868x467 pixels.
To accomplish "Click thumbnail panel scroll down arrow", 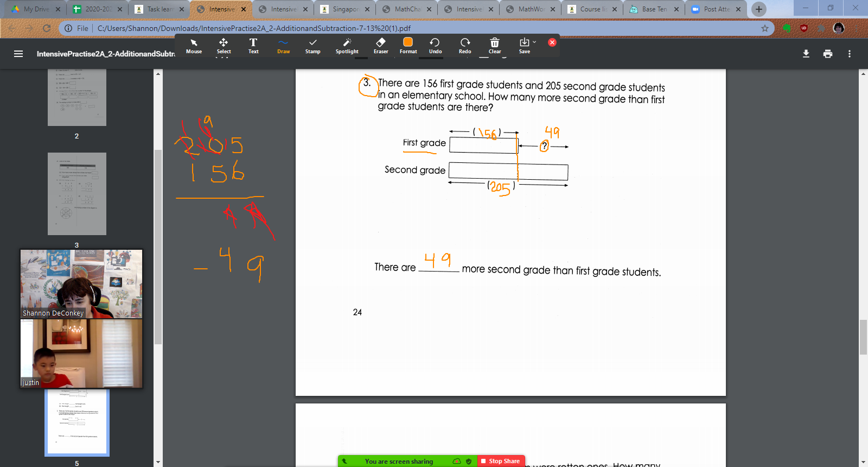I will click(x=158, y=462).
